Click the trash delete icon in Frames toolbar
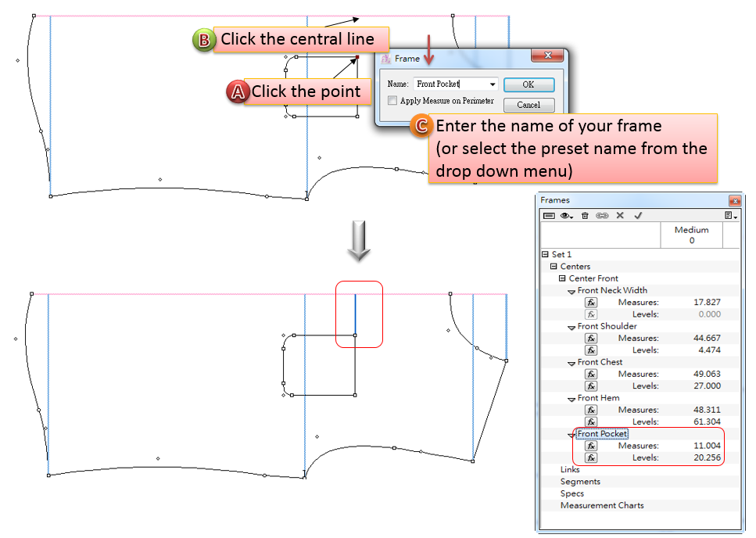756x538 pixels. point(585,215)
